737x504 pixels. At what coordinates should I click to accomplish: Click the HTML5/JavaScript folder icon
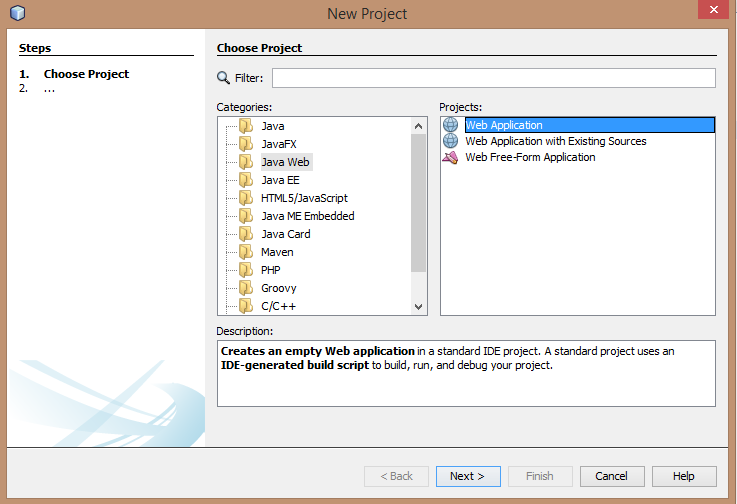coord(246,198)
